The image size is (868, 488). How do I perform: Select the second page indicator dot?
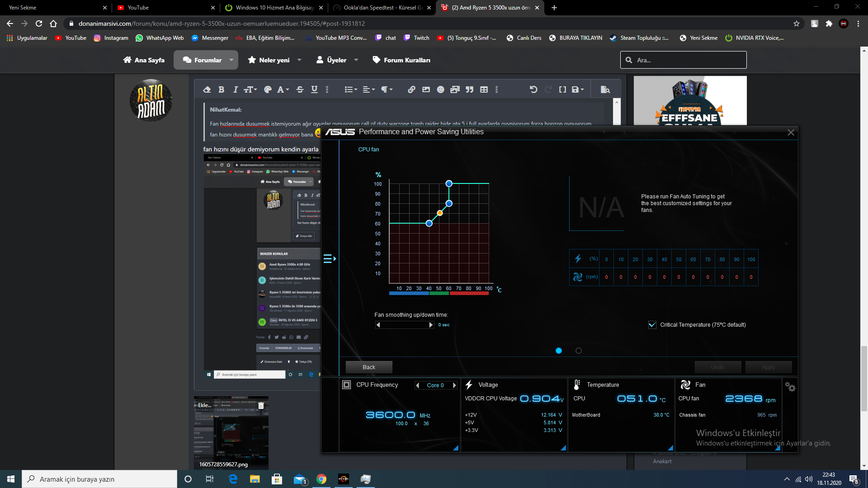click(578, 351)
